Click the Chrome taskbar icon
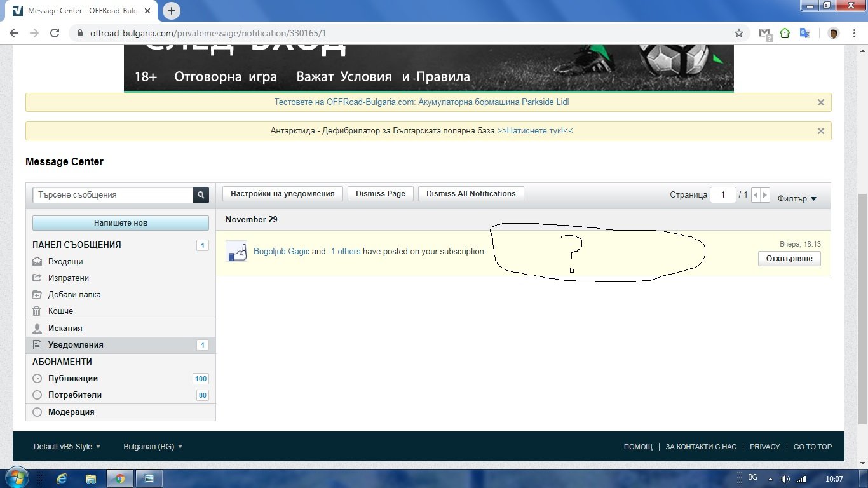 [x=119, y=478]
